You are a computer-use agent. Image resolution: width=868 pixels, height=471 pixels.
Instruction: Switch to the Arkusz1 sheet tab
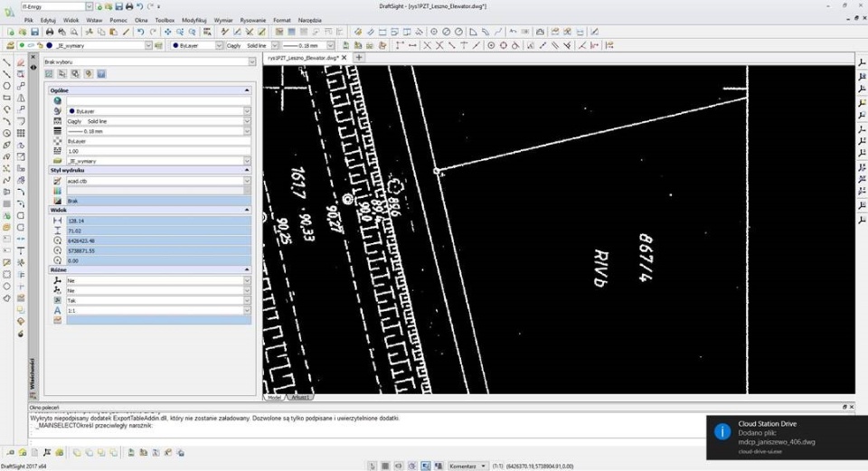click(x=300, y=398)
